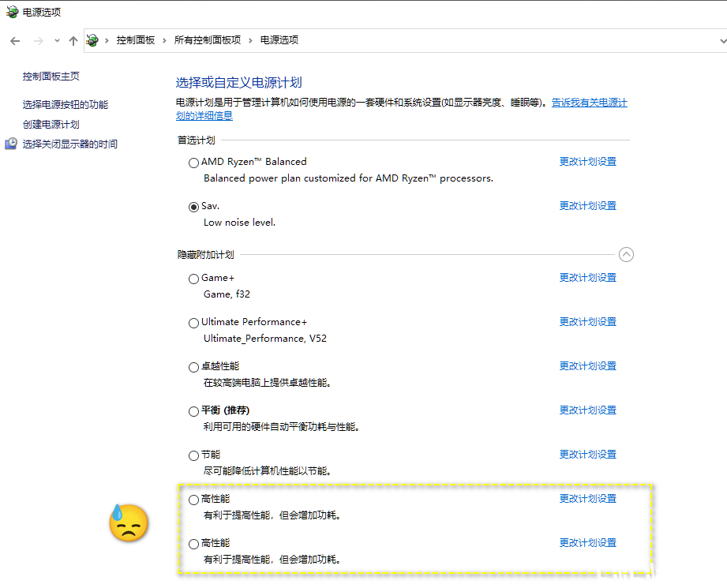Click text 利用可用的硬件自动平衡功耗与性能。
Image resolution: width=727 pixels, height=588 pixels.
(282, 427)
